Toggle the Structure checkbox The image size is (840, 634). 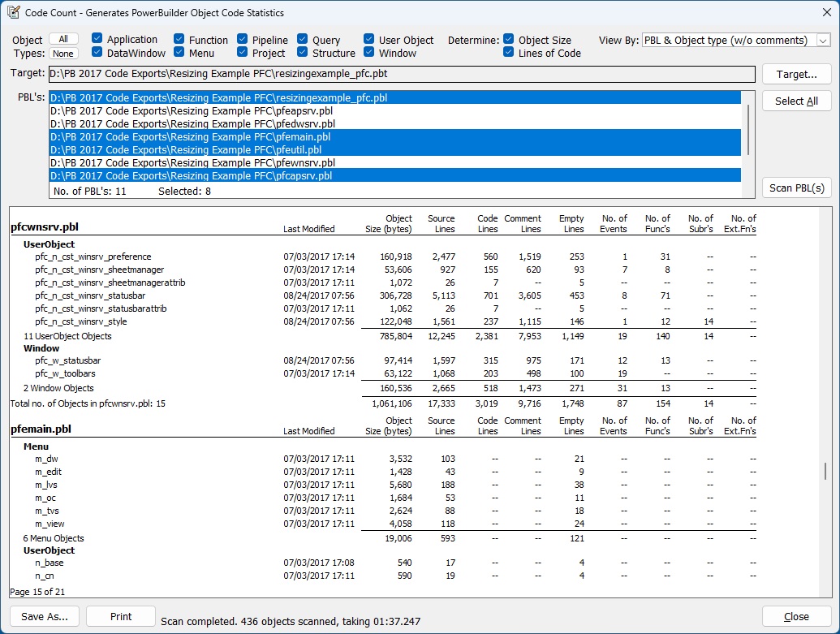303,53
